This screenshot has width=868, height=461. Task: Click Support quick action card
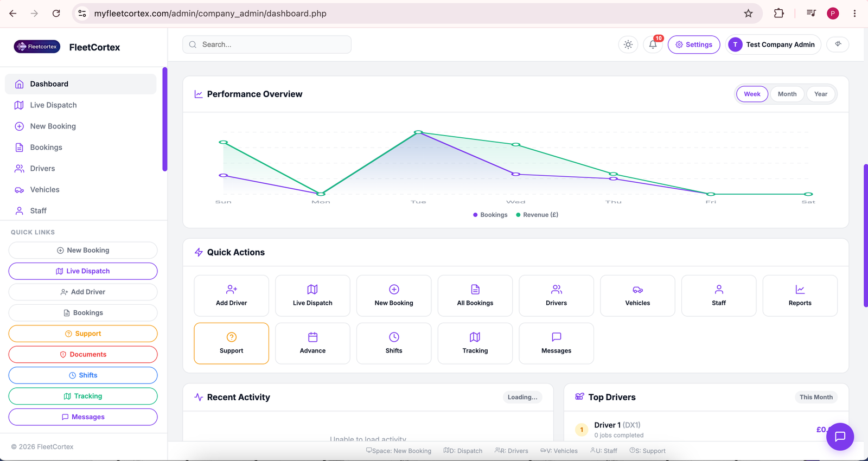point(232,343)
